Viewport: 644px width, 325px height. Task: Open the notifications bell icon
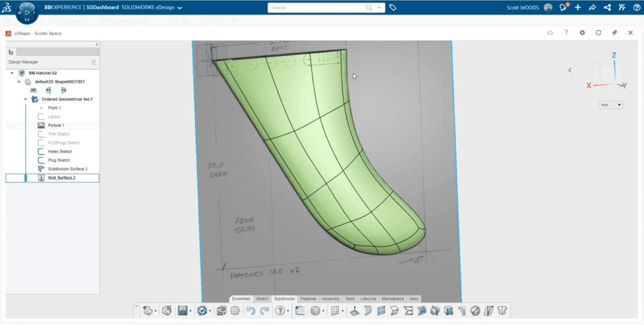pyautogui.click(x=564, y=8)
